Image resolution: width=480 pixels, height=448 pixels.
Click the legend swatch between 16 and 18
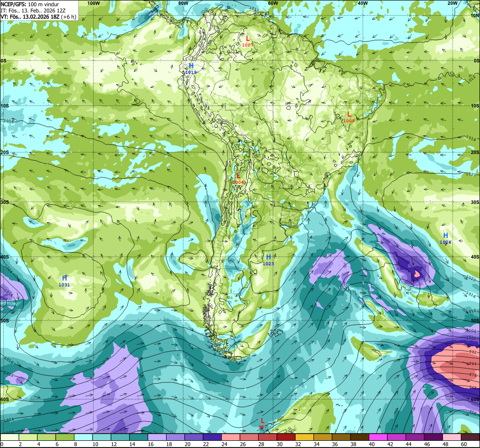pyautogui.click(x=157, y=437)
